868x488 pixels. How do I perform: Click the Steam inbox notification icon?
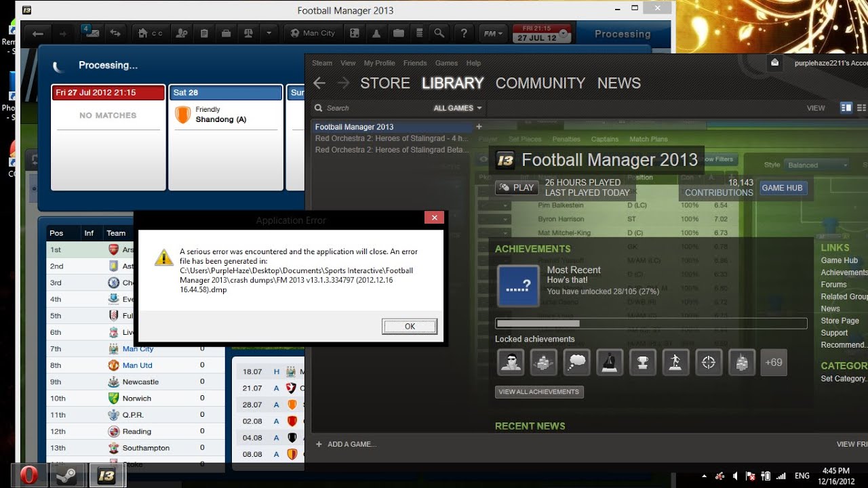click(x=775, y=62)
